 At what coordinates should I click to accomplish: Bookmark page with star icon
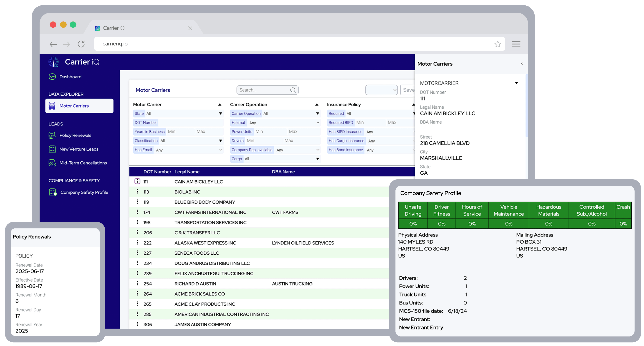click(x=497, y=44)
